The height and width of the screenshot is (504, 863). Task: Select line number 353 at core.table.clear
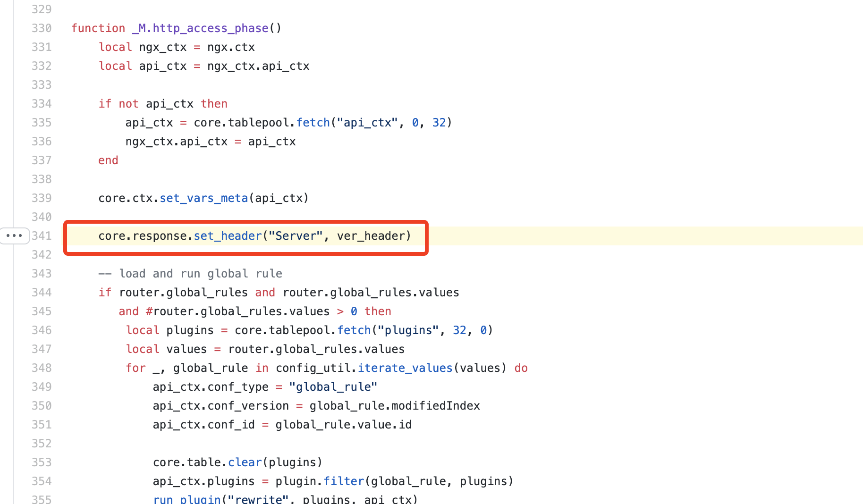tap(42, 462)
